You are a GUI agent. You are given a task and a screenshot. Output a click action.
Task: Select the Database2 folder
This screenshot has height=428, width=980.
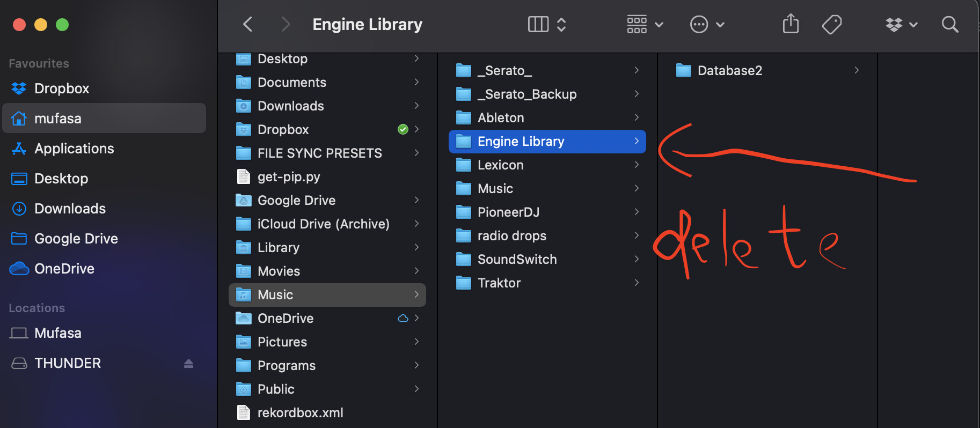pyautogui.click(x=767, y=71)
